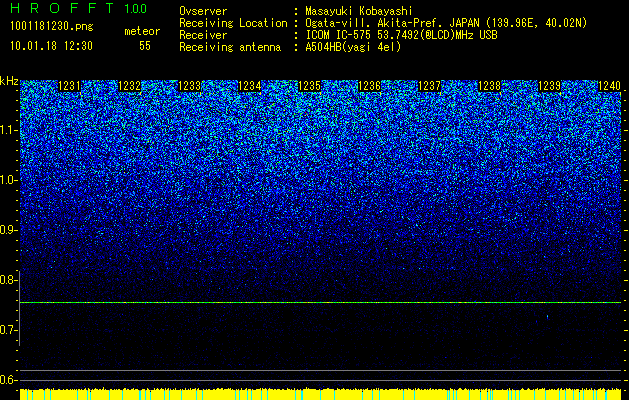Click the 1236 time marker
Screen dimensions: 629x400
pos(369,86)
